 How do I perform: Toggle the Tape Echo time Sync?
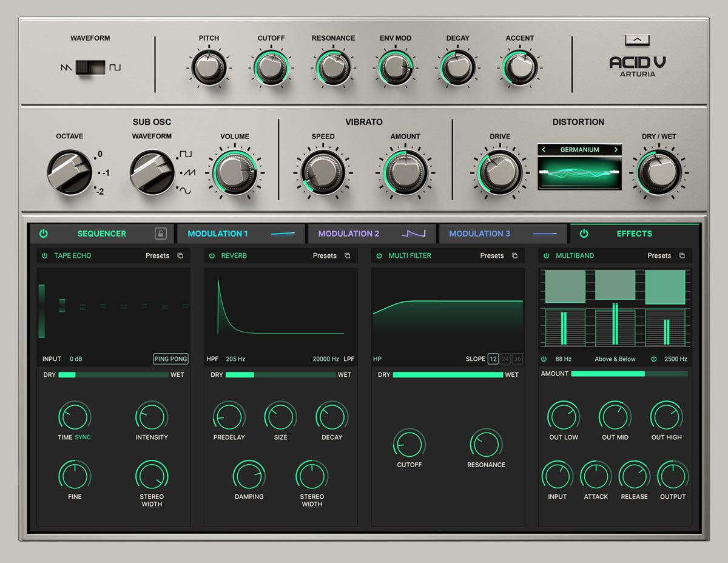click(83, 437)
